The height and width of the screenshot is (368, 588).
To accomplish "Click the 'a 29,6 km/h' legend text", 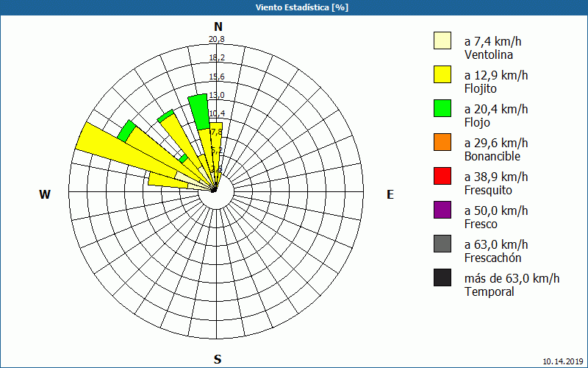I will point(496,143).
